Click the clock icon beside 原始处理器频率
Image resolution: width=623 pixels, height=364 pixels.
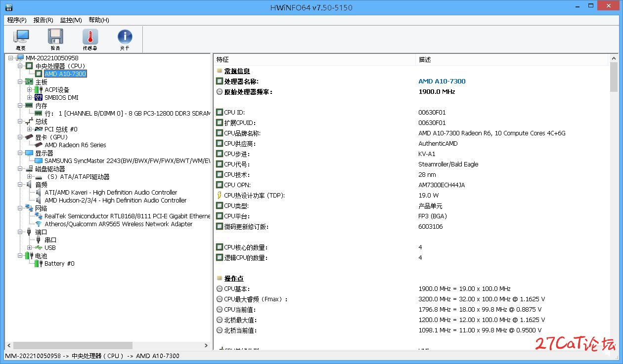(220, 91)
